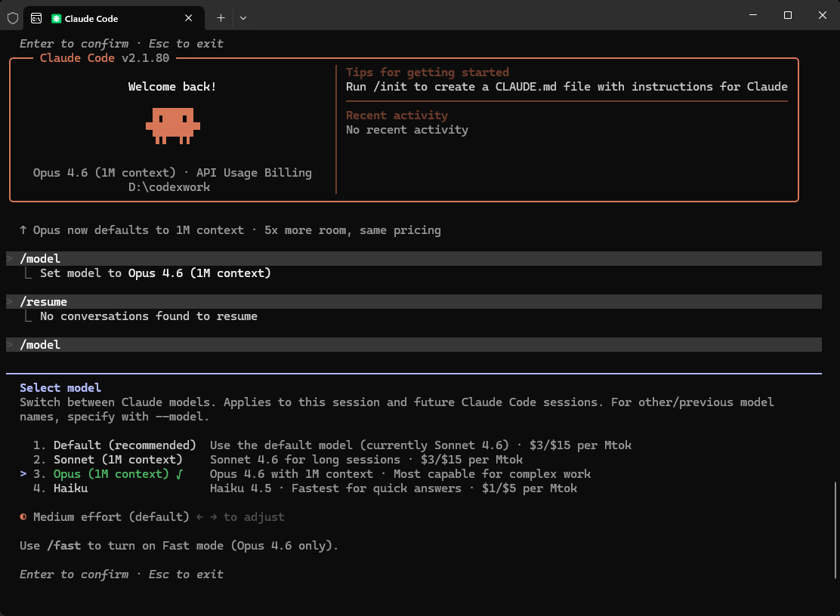Click the shield icon in the title bar
The width and height of the screenshot is (840, 616).
pyautogui.click(x=13, y=18)
